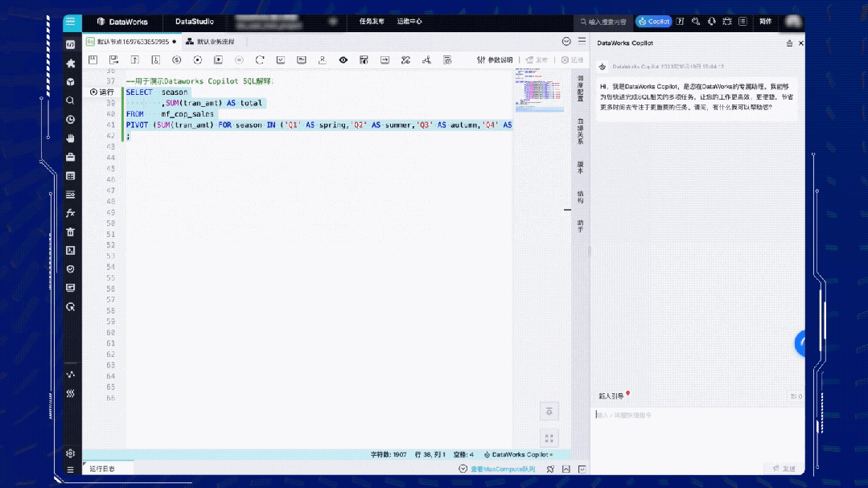
Task: Toggle the eye icon in editor toolbar
Action: [x=343, y=59]
